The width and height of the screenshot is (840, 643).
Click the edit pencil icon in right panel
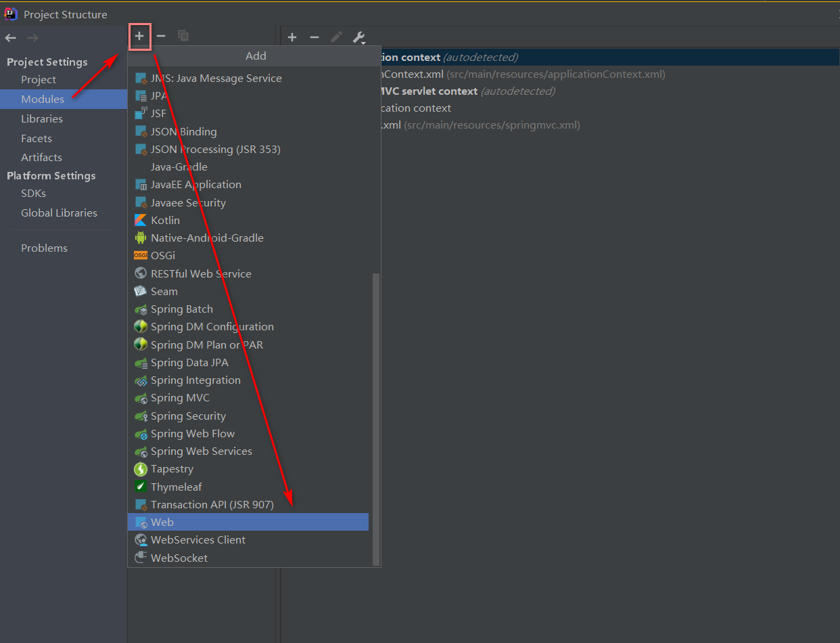tap(336, 37)
